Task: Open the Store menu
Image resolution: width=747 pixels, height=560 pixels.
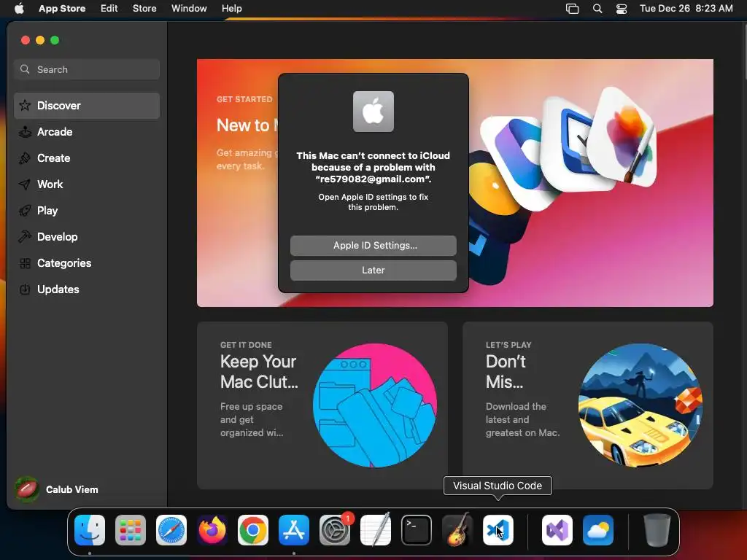Action: coord(144,9)
